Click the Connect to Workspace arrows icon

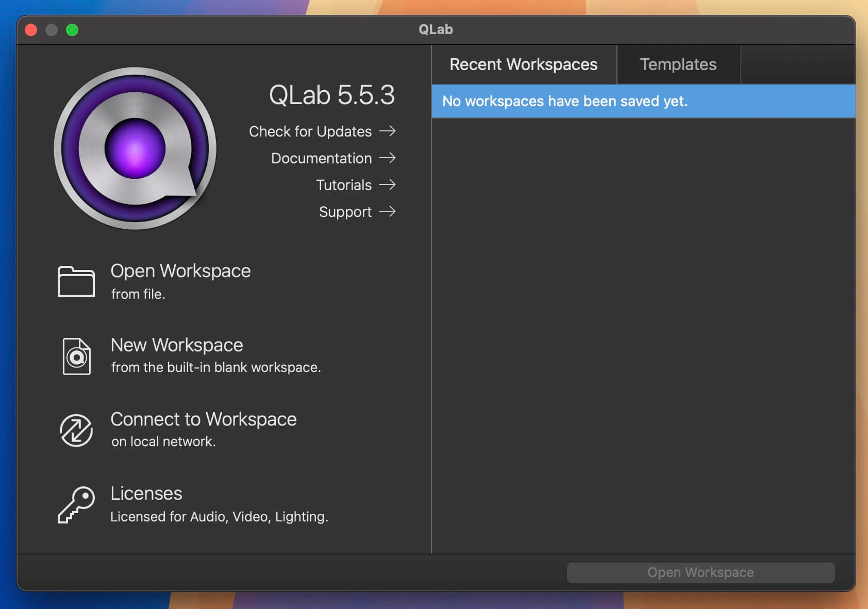(76, 430)
